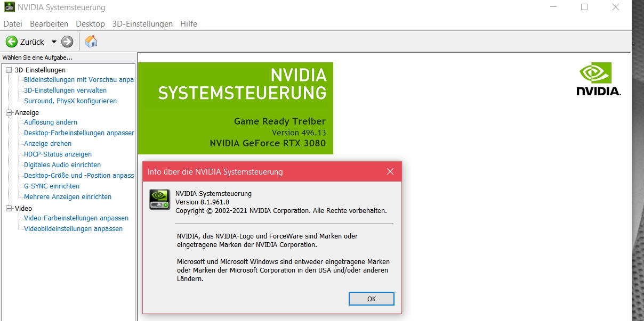Collapse the Anzeige tree node
Screen dimensions: 644x321
click(9, 113)
